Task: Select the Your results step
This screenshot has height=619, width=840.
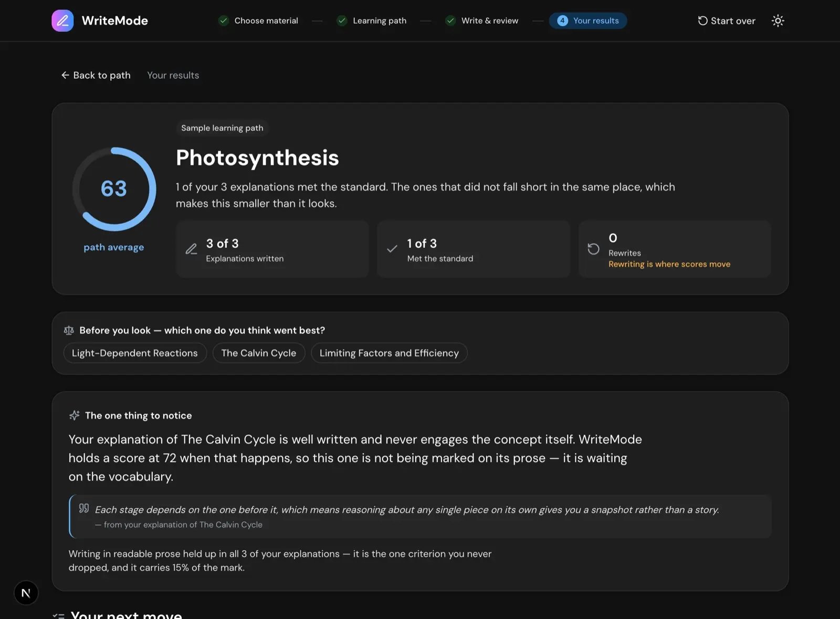Action: click(x=588, y=20)
